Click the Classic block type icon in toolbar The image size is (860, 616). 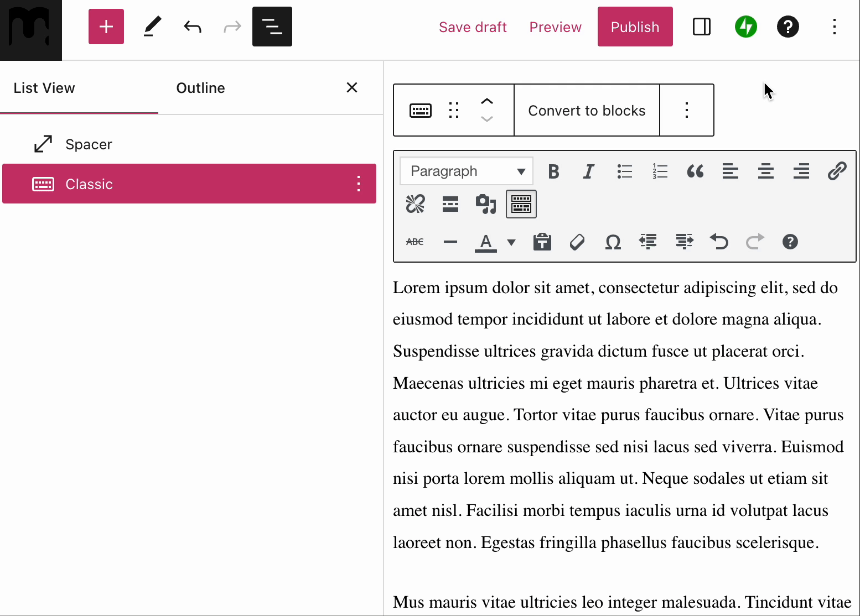[421, 111]
